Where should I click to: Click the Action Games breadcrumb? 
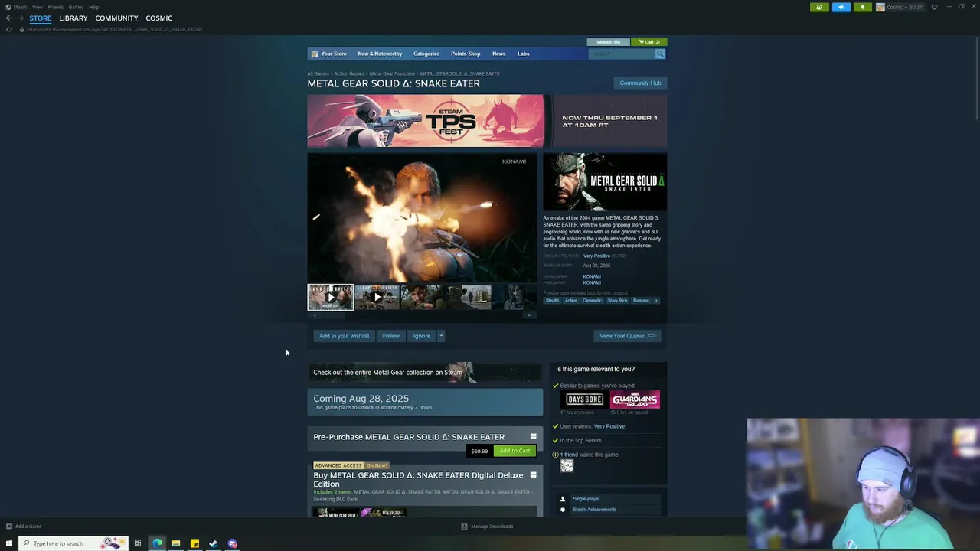349,73
